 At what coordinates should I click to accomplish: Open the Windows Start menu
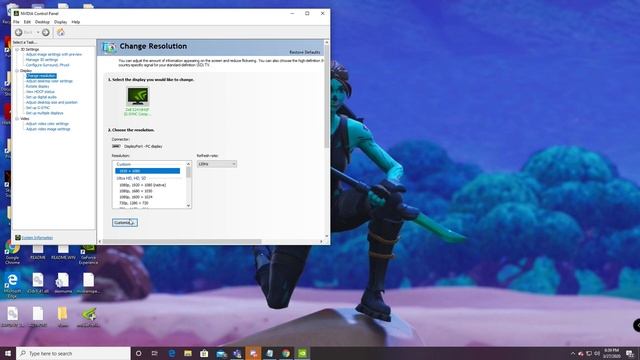8,353
